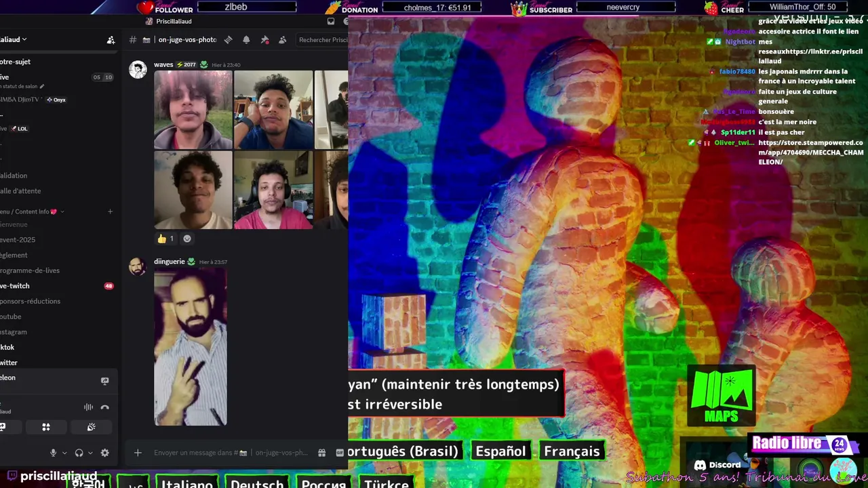Viewport: 868px width, 488px height.
Task: Add a new emoji reaction under waves' photos
Action: [x=187, y=239]
